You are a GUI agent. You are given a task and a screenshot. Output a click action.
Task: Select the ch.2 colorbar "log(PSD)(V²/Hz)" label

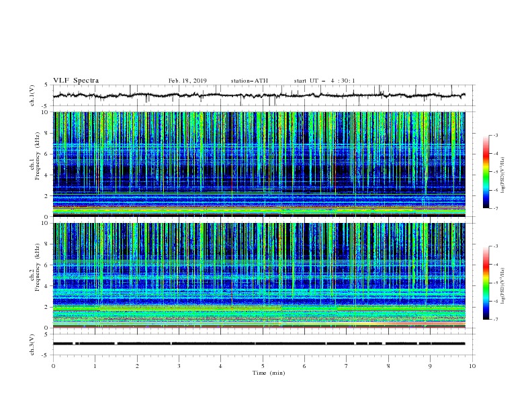503,286
